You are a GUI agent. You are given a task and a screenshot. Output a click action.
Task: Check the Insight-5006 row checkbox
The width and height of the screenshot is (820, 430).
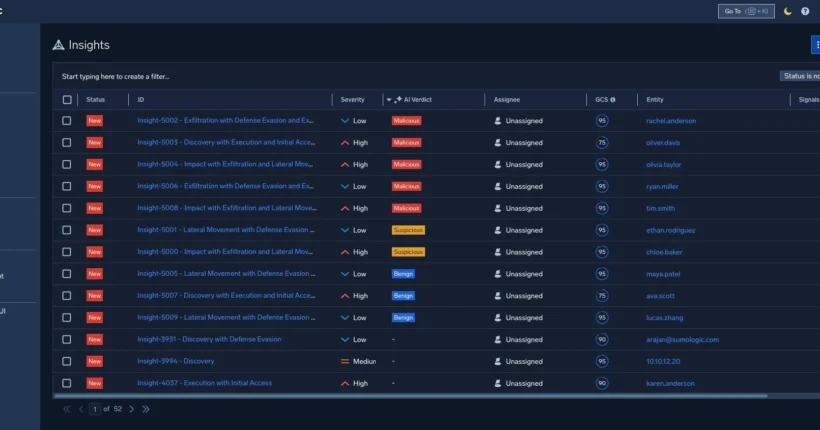[x=66, y=186]
